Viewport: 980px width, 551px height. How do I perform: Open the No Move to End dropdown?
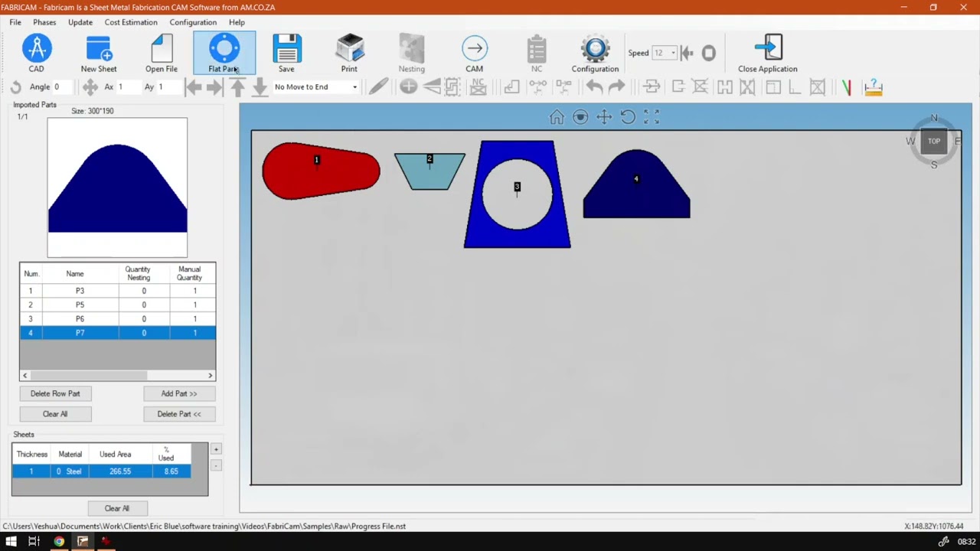[x=315, y=87]
